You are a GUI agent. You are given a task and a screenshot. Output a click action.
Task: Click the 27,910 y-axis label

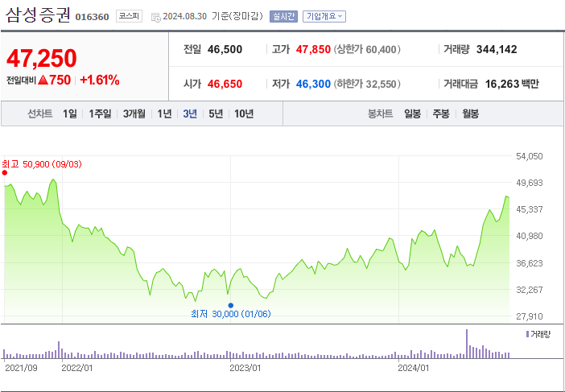click(x=530, y=316)
